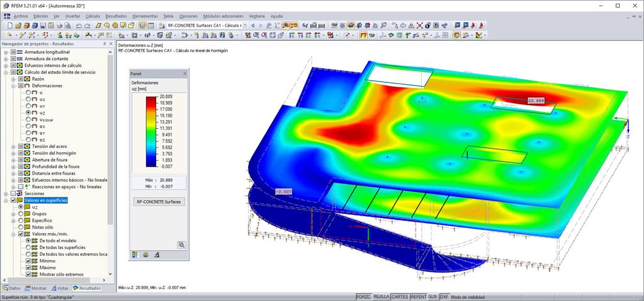This screenshot has height=301, width=644.
Task: Uncheck 'Mostrar sólo extremos' checkbox
Action: [28, 274]
